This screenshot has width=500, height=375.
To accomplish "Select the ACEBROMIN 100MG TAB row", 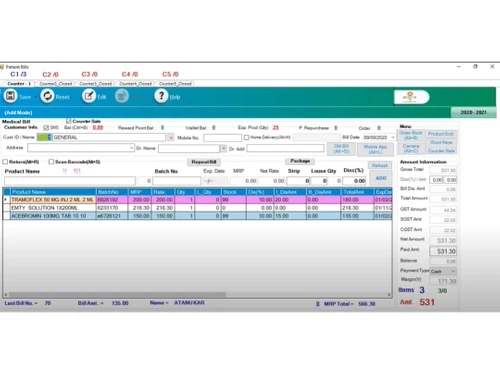I will [197, 216].
